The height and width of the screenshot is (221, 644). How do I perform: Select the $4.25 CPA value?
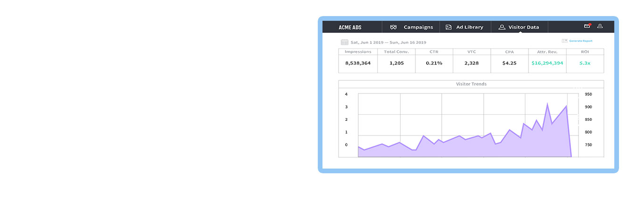(x=510, y=63)
